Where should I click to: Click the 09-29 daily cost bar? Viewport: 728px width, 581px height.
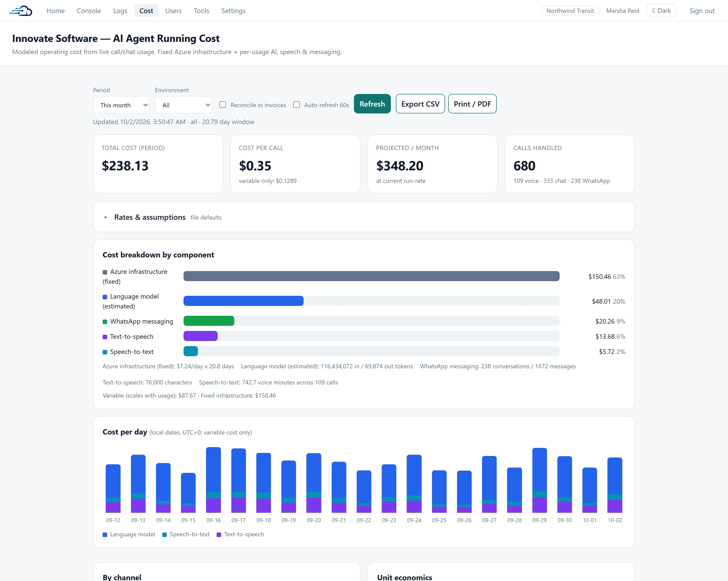pos(540,480)
